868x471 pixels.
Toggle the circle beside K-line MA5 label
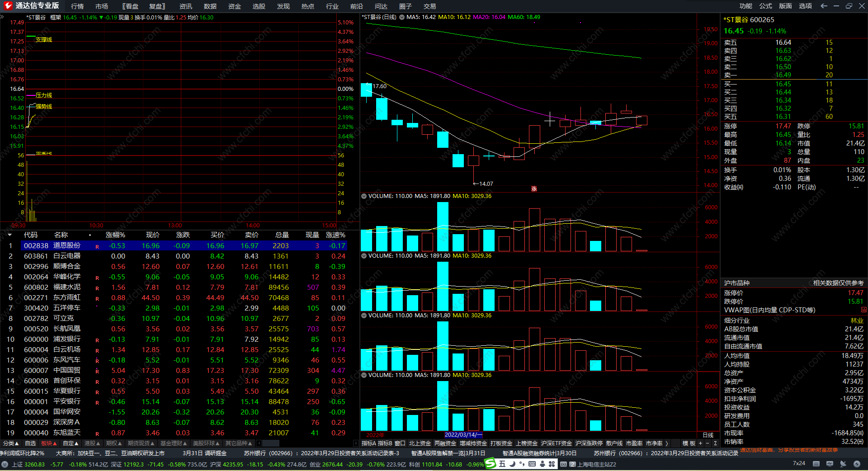pos(401,17)
